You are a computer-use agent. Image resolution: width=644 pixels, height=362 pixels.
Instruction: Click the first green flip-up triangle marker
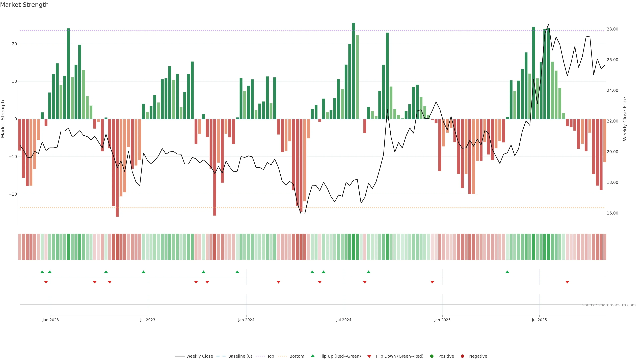point(42,272)
